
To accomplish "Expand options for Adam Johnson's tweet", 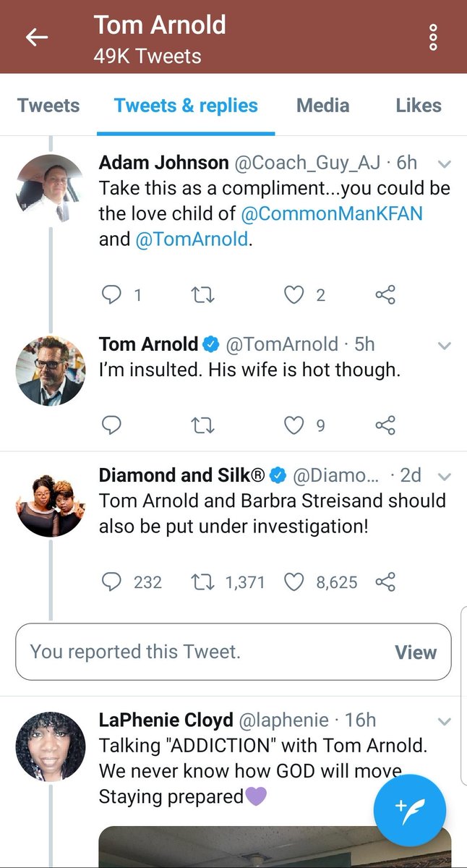I will tap(445, 163).
